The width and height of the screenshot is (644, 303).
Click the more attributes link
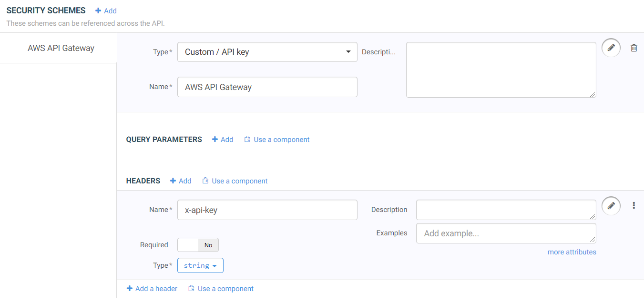coord(572,252)
